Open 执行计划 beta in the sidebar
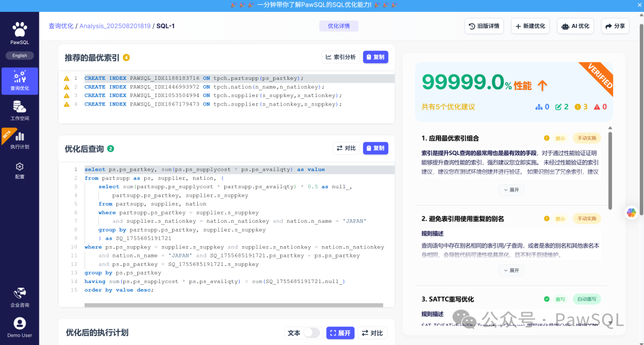644x345 pixels. pos(20,139)
